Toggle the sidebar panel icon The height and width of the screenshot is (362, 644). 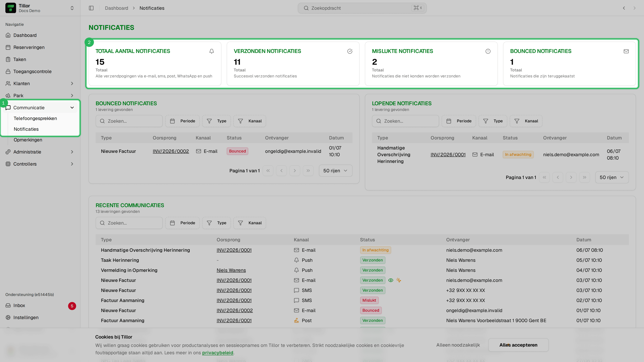(x=91, y=8)
